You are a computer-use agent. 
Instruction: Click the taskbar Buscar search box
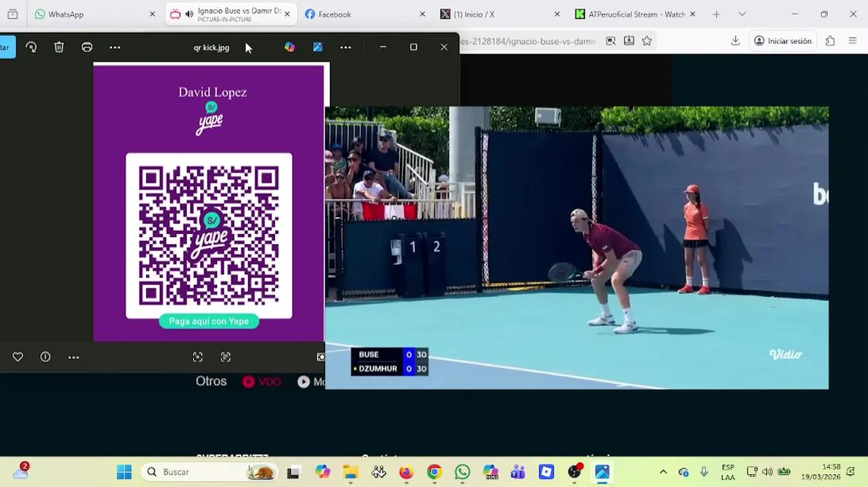208,472
